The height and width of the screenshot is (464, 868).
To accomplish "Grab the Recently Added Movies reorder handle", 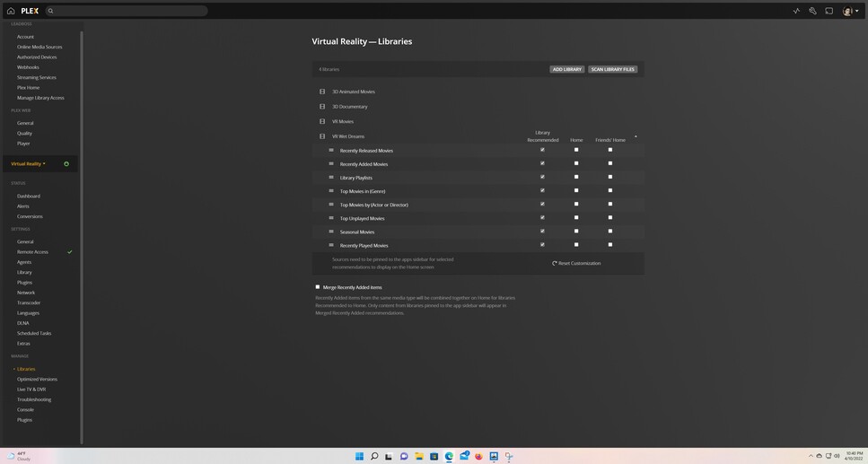I will (x=331, y=164).
